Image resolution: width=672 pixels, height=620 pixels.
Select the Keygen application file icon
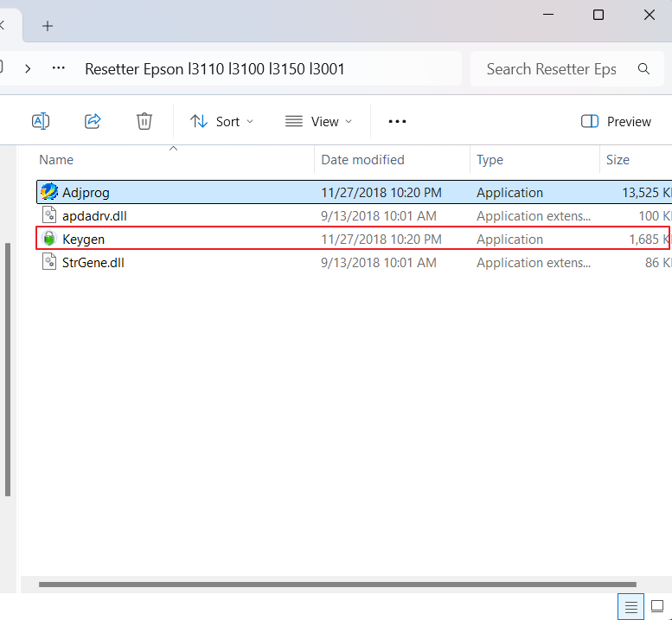49,239
